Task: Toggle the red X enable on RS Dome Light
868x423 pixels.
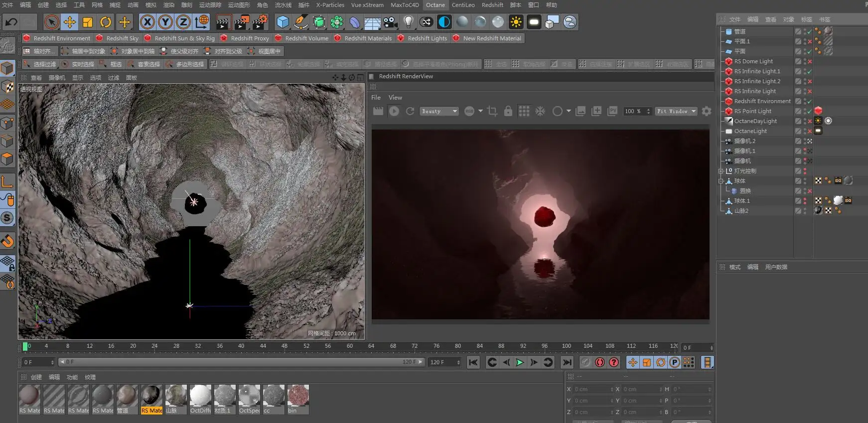Action: (x=810, y=61)
